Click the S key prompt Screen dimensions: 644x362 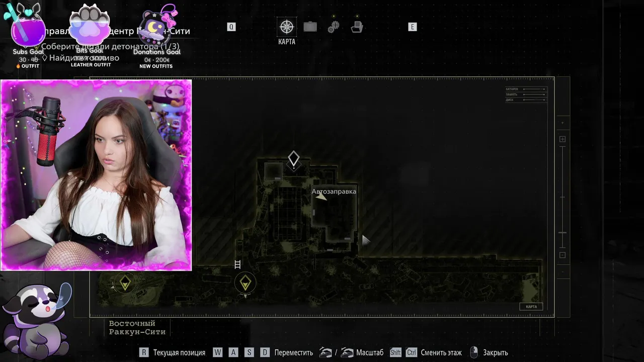(x=249, y=352)
